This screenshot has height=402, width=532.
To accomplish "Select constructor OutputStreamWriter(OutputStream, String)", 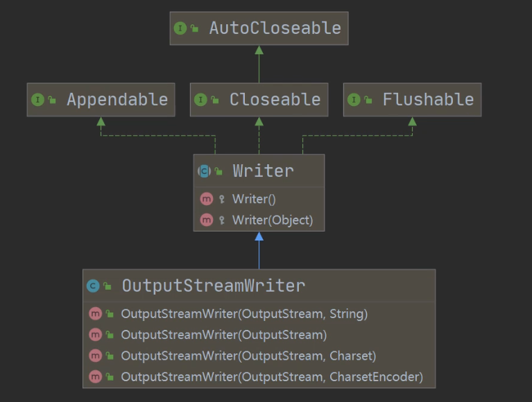I will [243, 314].
